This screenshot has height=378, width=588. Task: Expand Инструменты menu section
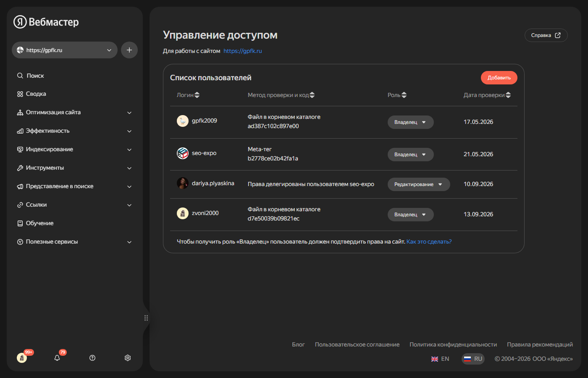(x=75, y=168)
